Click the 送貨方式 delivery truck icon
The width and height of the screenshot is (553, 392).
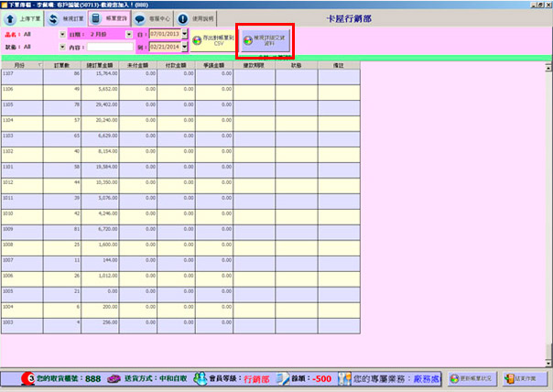pyautogui.click(x=114, y=377)
